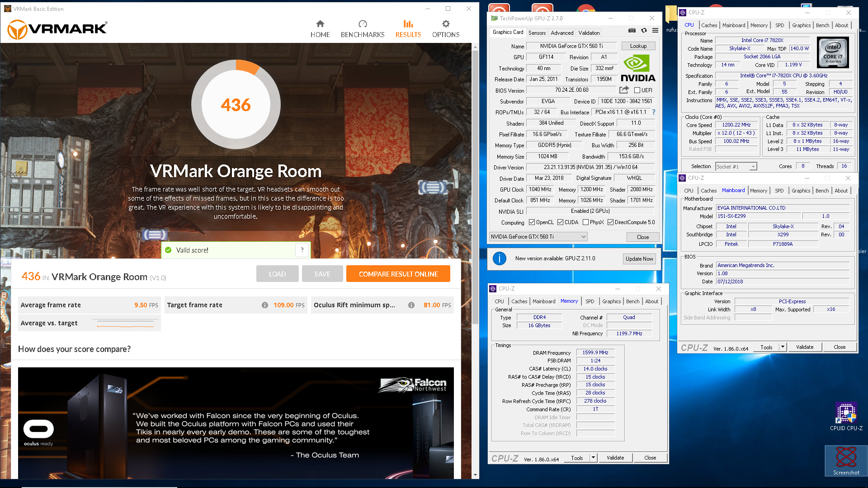Viewport: 868px width, 488px height.
Task: Open the VRMark Home section
Action: pos(320,29)
